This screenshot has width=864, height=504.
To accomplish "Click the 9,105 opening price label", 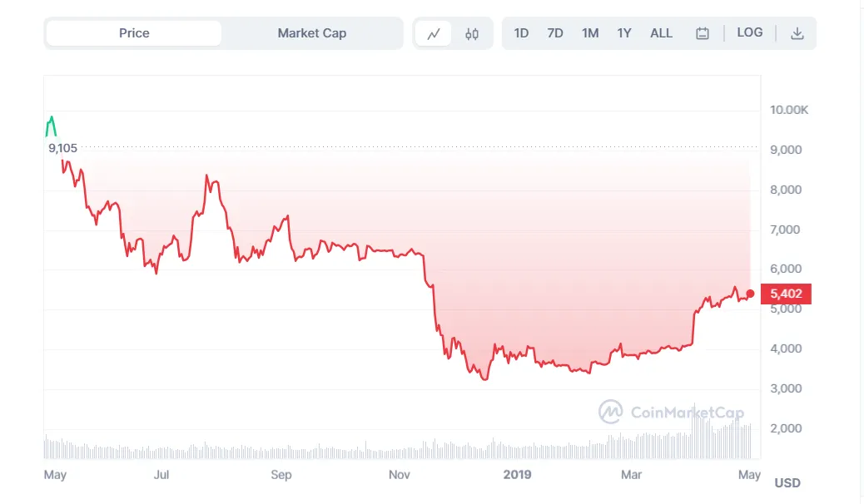I will click(62, 148).
